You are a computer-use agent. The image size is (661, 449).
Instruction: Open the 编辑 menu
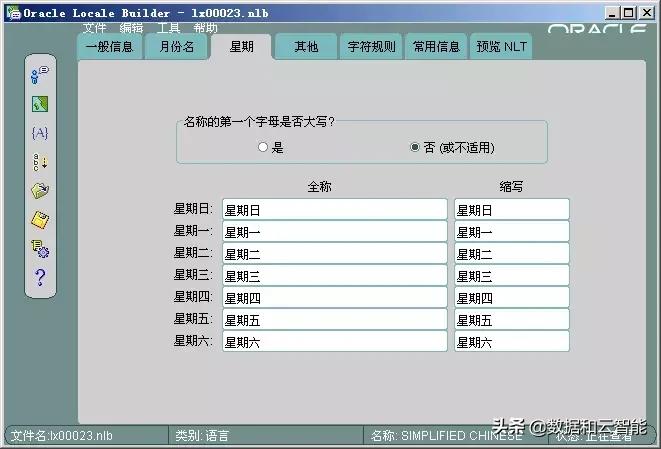coord(131,28)
